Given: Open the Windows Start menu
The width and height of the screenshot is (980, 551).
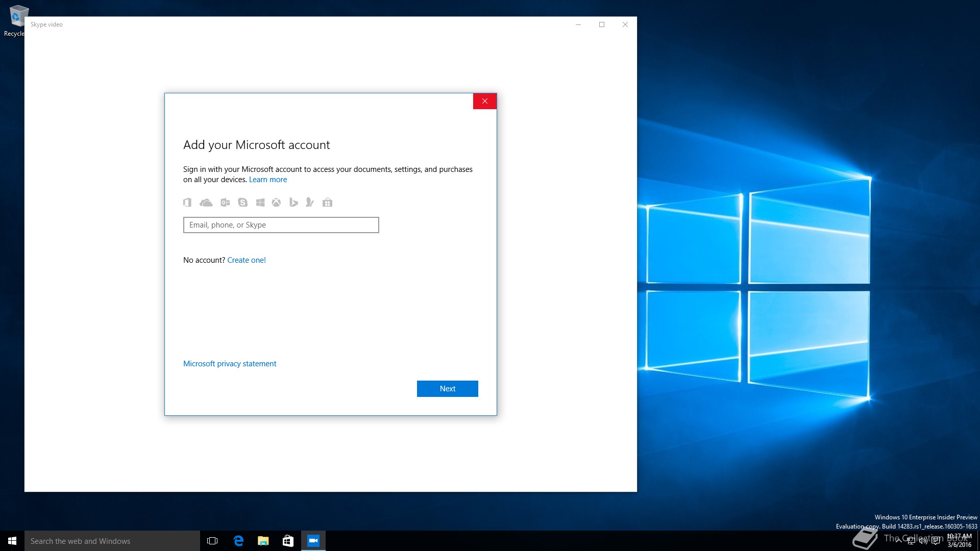Looking at the screenshot, I should point(12,541).
